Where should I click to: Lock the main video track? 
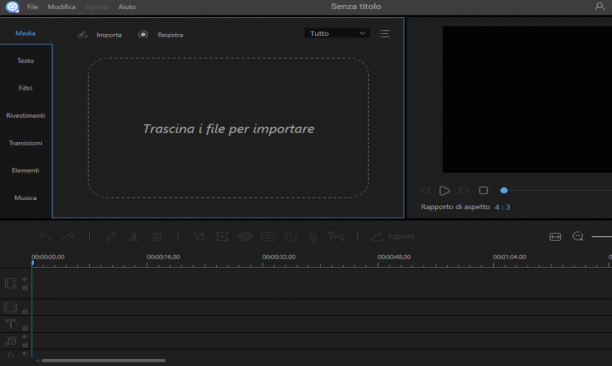coord(25,288)
